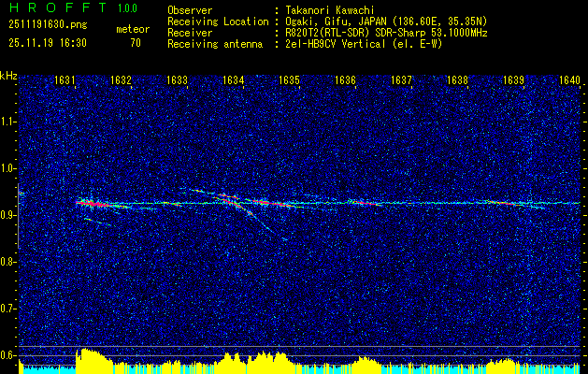
Task: Click the HROFFT program title
Action: (57, 7)
